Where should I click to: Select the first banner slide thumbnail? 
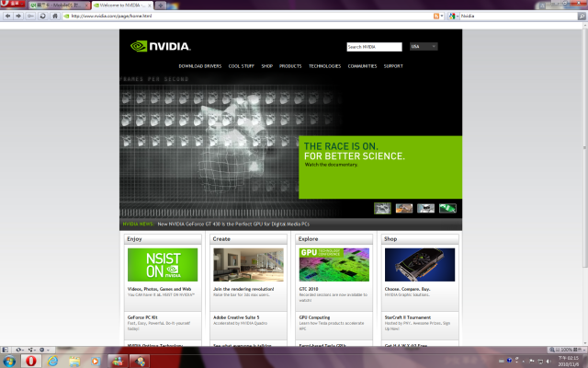click(382, 209)
